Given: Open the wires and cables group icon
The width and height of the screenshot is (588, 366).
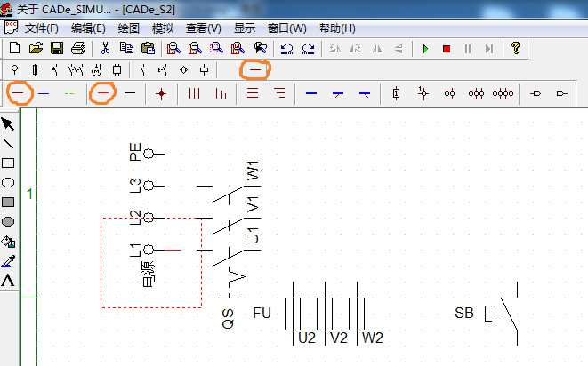Looking at the screenshot, I should pyautogui.click(x=255, y=69).
